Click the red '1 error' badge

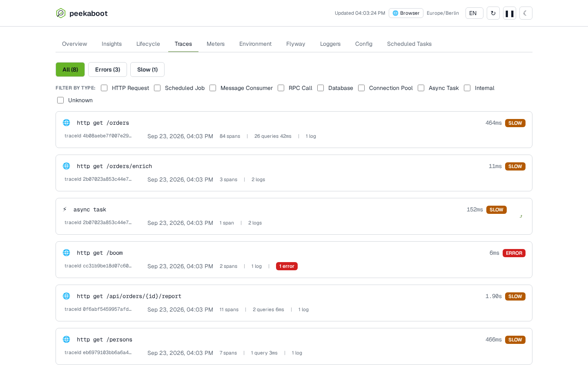[287, 266]
